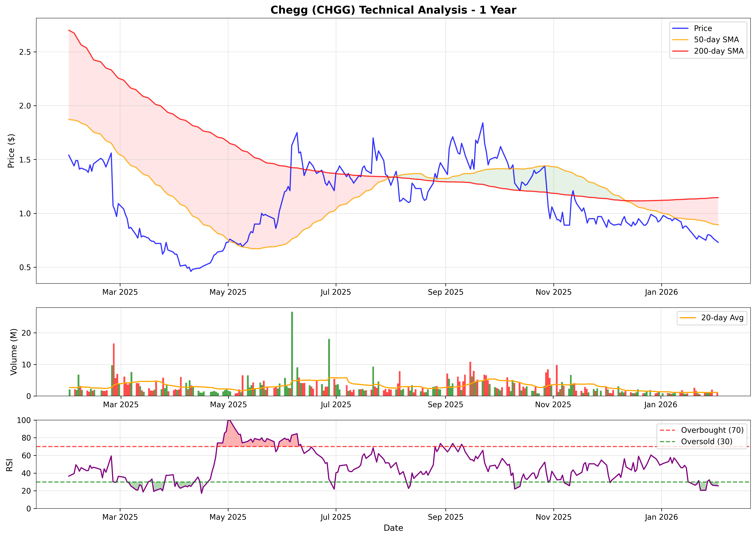Screen dimensions: 756x538
Task: Click "Jul 2025" under the RSI chart
Action: 336,517
